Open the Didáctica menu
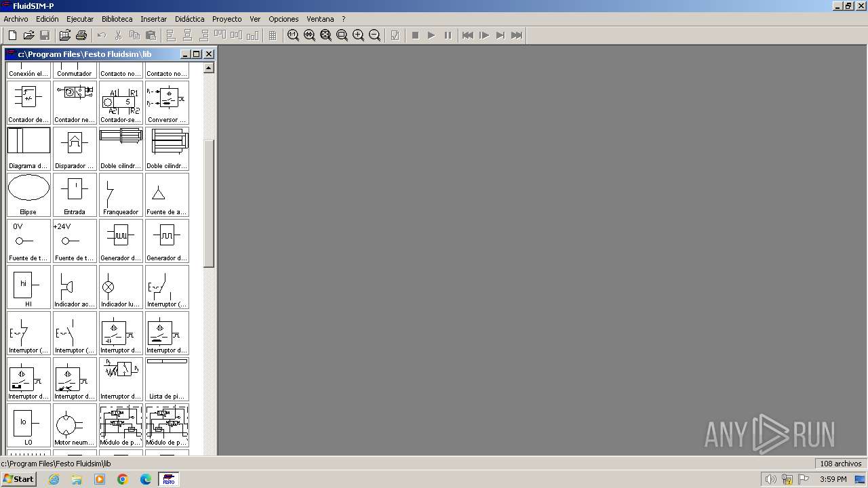Viewport: 868px width, 488px height. pos(190,19)
